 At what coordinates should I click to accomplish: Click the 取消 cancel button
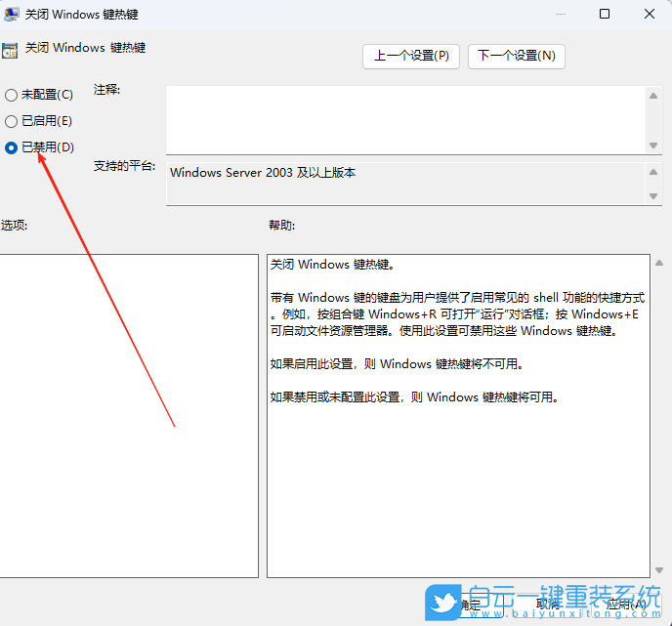click(548, 605)
